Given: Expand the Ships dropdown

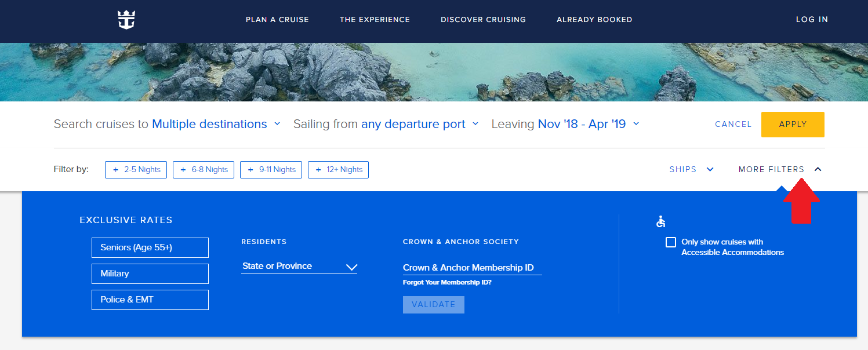Looking at the screenshot, I should pos(691,169).
